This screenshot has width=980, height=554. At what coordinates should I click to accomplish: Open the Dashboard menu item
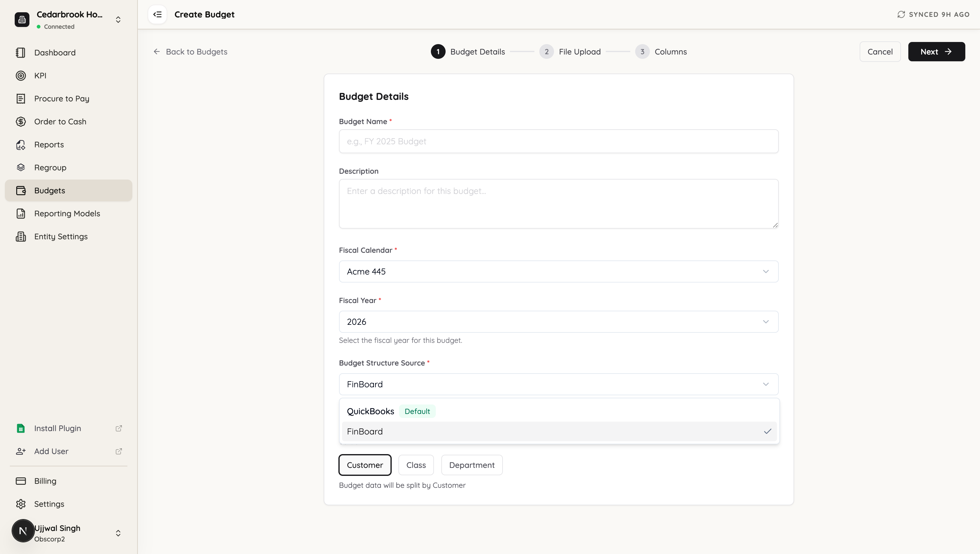pos(69,52)
